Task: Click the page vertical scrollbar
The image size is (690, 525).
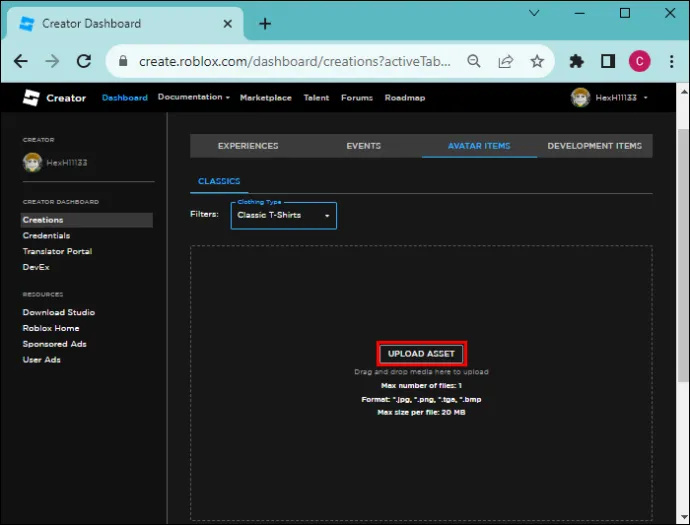Action: point(683,255)
